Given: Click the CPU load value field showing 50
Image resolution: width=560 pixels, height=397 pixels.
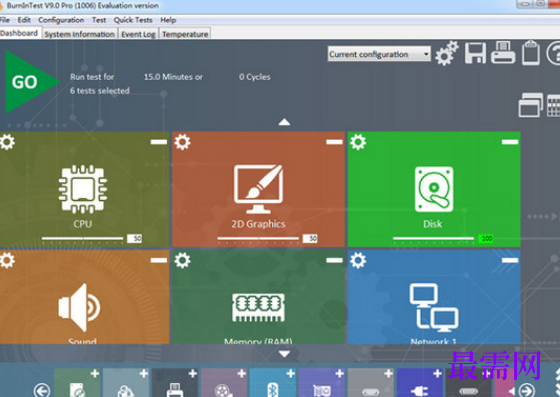Looking at the screenshot, I should (135, 238).
